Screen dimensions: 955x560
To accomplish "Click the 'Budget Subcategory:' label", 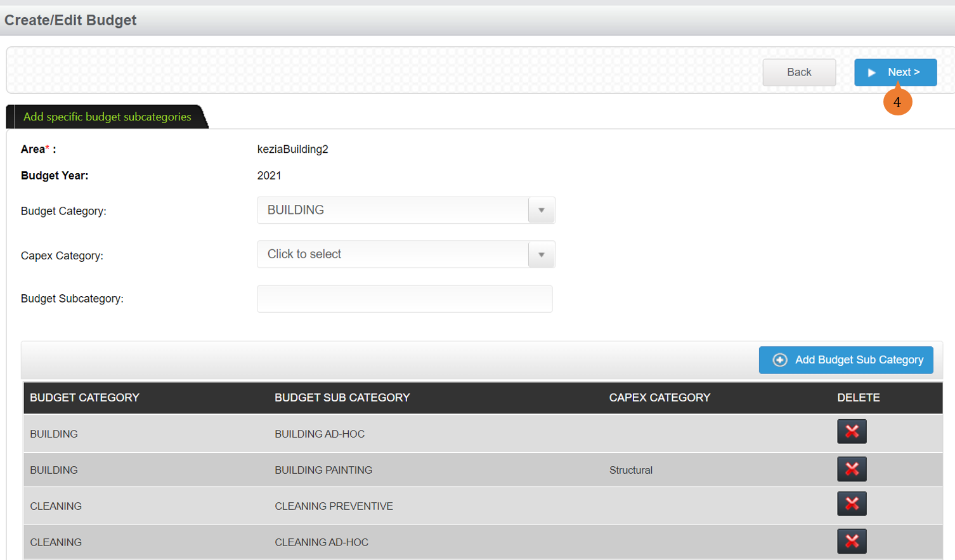I will (x=72, y=299).
